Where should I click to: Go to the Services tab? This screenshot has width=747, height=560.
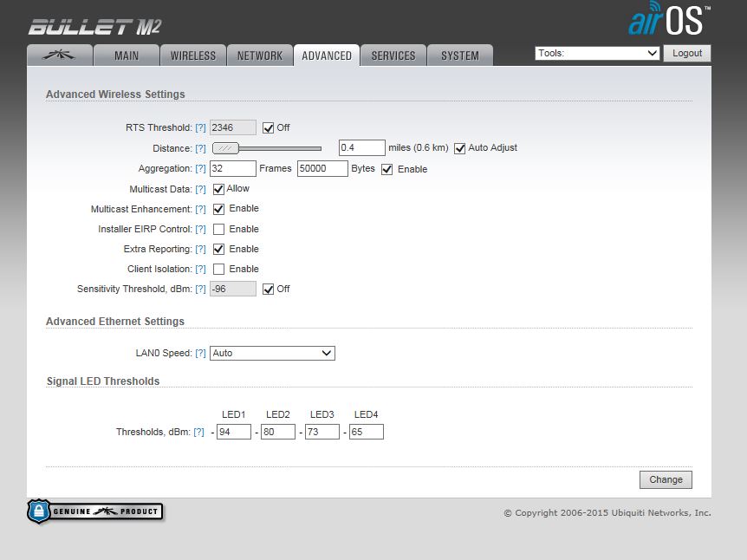(393, 55)
